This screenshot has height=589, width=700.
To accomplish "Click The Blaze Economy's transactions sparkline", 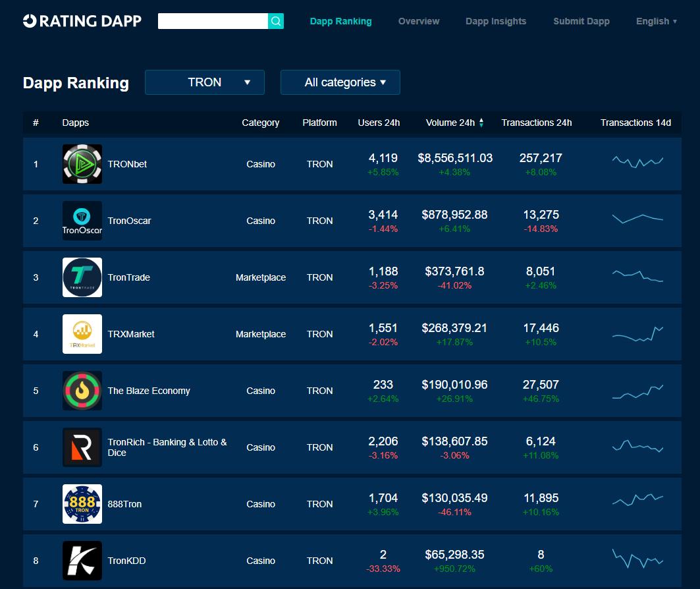I will pyautogui.click(x=637, y=391).
